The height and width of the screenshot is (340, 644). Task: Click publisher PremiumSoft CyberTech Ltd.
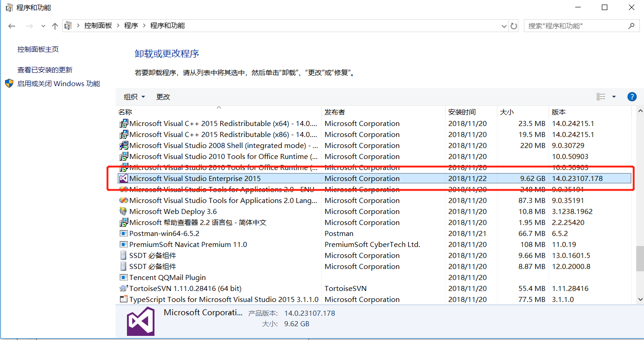click(372, 244)
